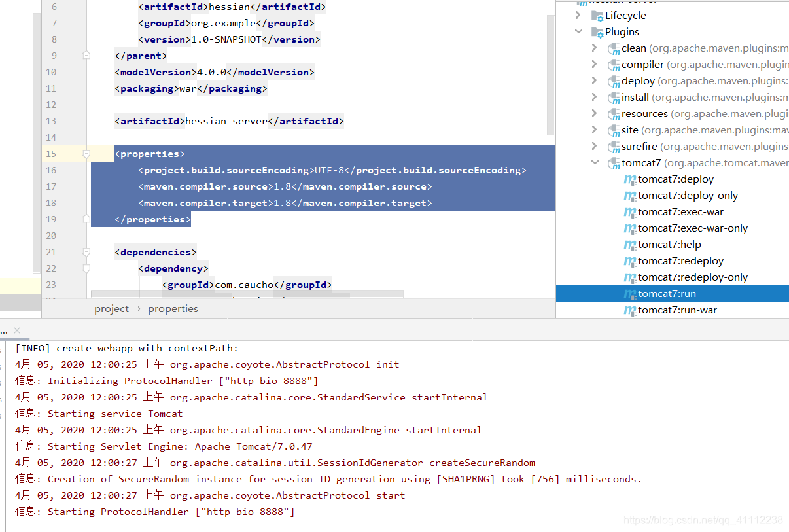789x532 pixels.
Task: Expand the resources plugin node
Action: [594, 113]
